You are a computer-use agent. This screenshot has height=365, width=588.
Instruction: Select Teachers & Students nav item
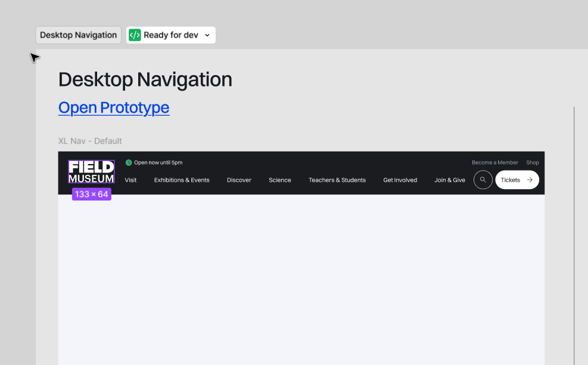(337, 180)
